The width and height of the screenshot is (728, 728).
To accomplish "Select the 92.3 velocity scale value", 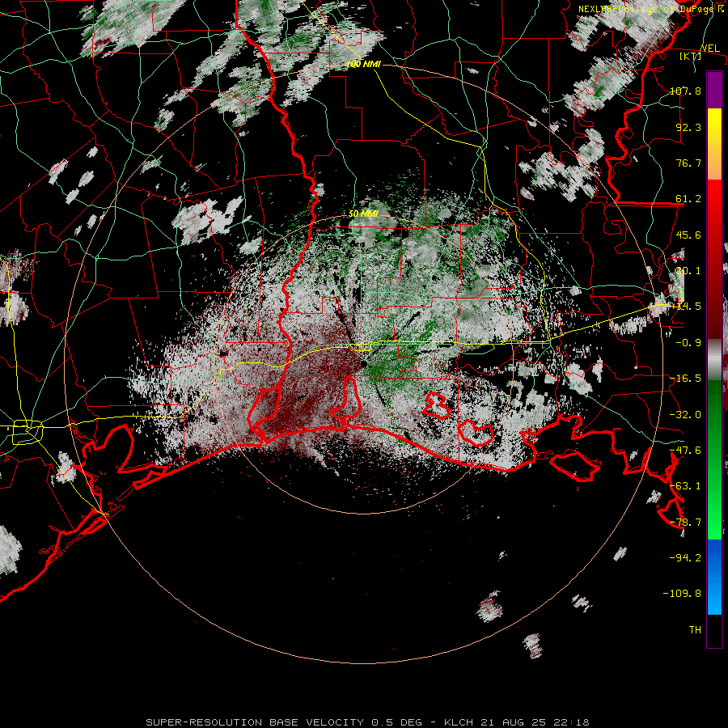I will click(688, 127).
